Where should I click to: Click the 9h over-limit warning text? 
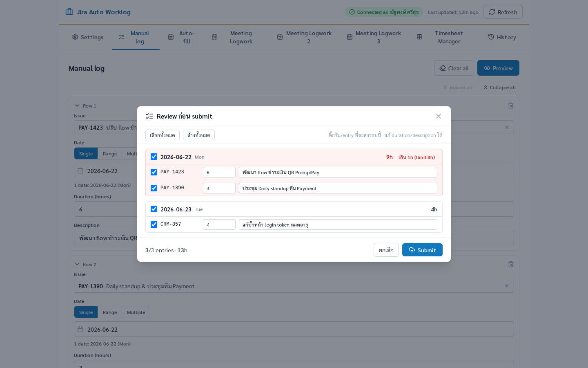[410, 157]
